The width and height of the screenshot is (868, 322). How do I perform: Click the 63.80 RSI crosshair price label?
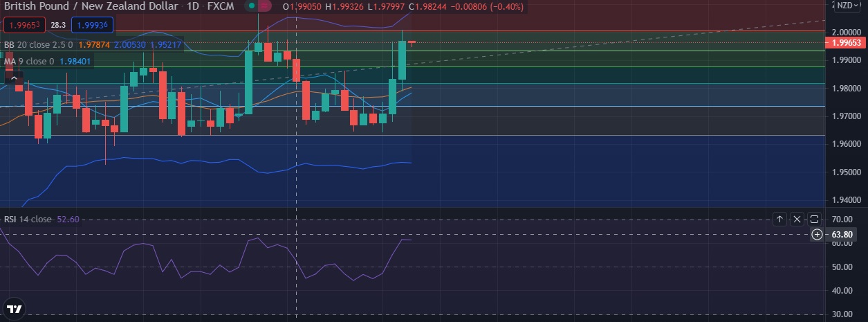[x=842, y=235]
